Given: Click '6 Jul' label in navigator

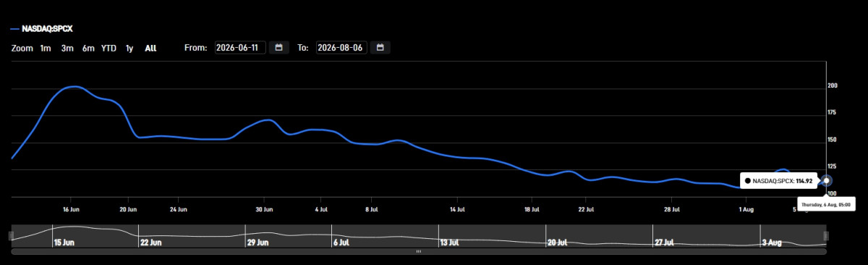Looking at the screenshot, I should point(341,243).
